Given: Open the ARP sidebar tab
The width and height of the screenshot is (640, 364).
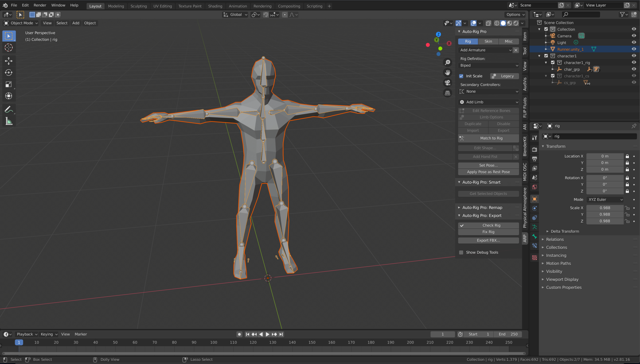Looking at the screenshot, I should click(x=525, y=238).
